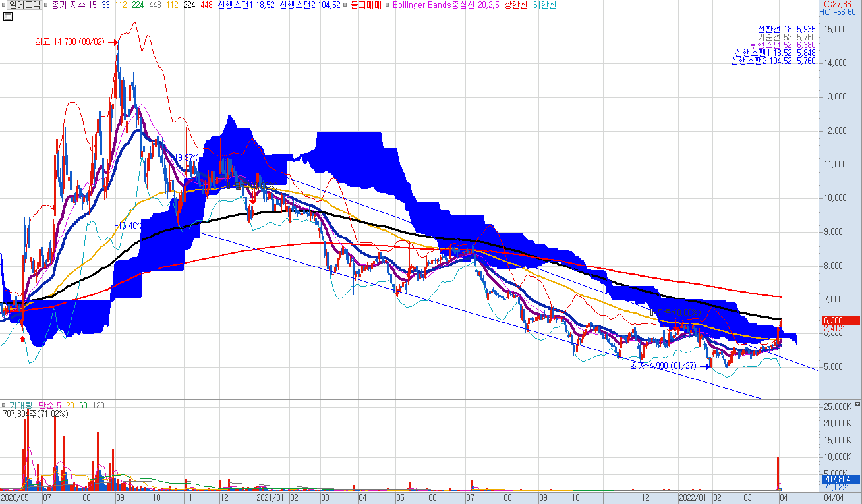This screenshot has width=862, height=504.
Task: Toggle the small square before 거래량
Action: (4, 405)
